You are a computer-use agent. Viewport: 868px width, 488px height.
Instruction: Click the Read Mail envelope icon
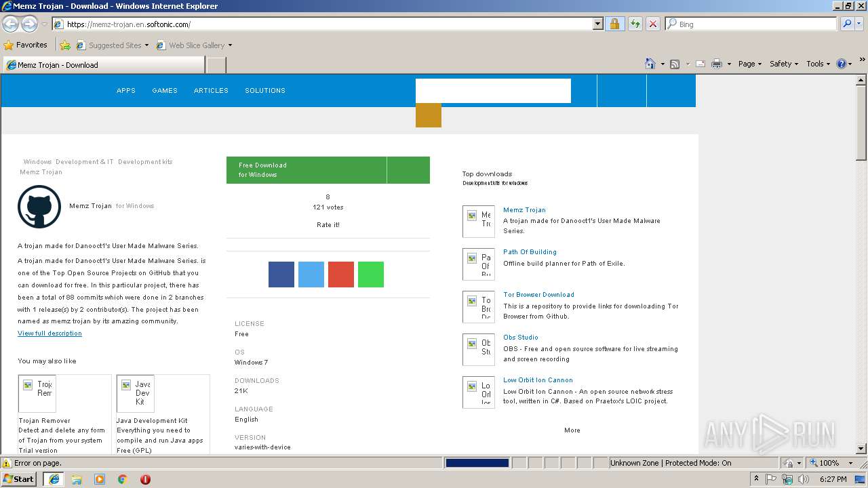coord(701,64)
